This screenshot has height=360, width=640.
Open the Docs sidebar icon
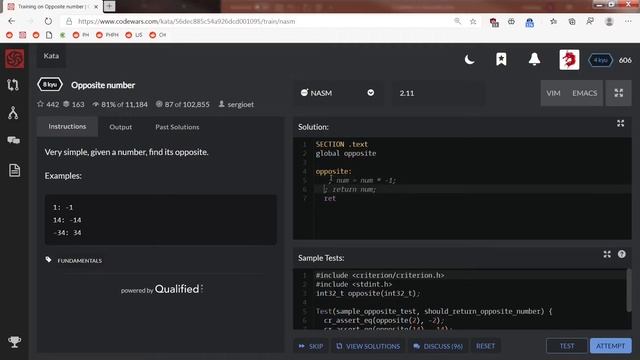[x=14, y=170]
